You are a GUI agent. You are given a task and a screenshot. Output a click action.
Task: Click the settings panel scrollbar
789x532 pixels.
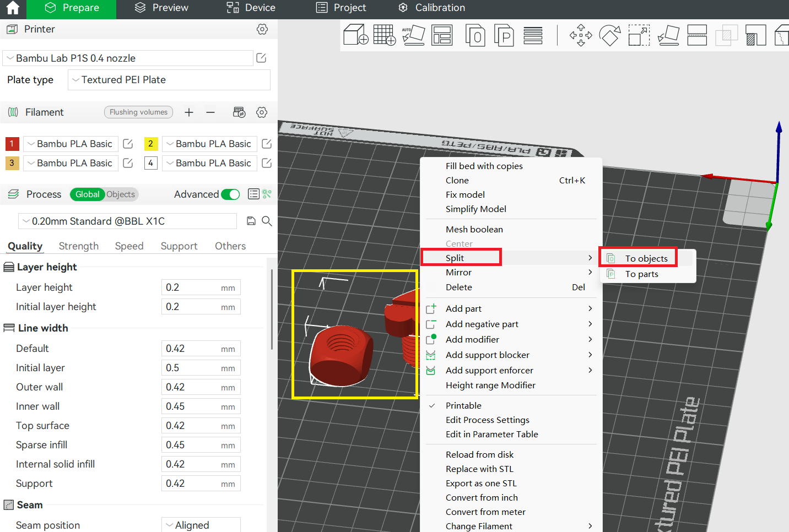(272, 310)
